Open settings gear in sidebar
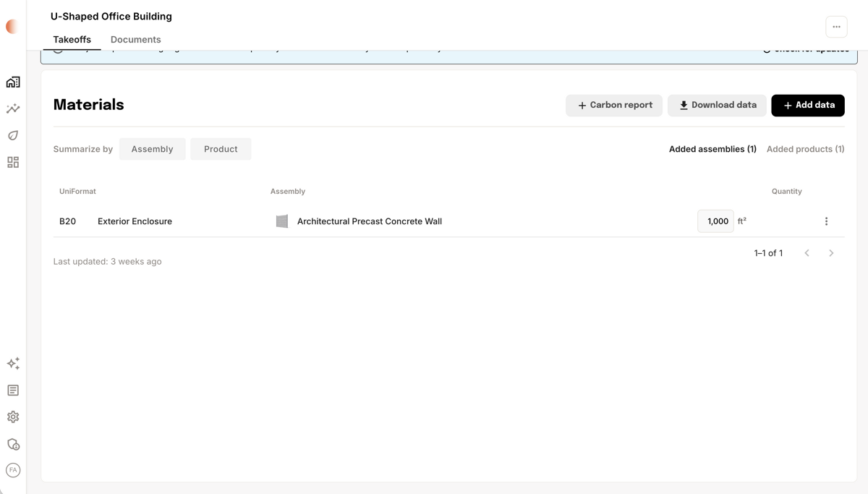868x494 pixels. 13,417
